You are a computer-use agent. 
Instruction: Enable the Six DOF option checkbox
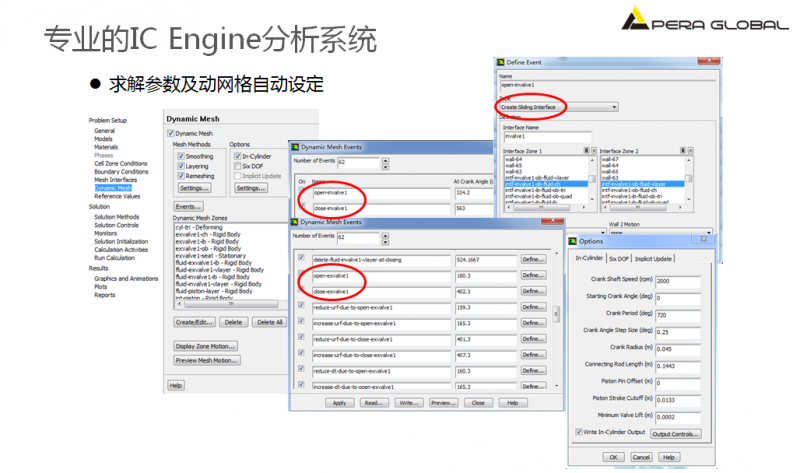click(x=238, y=166)
